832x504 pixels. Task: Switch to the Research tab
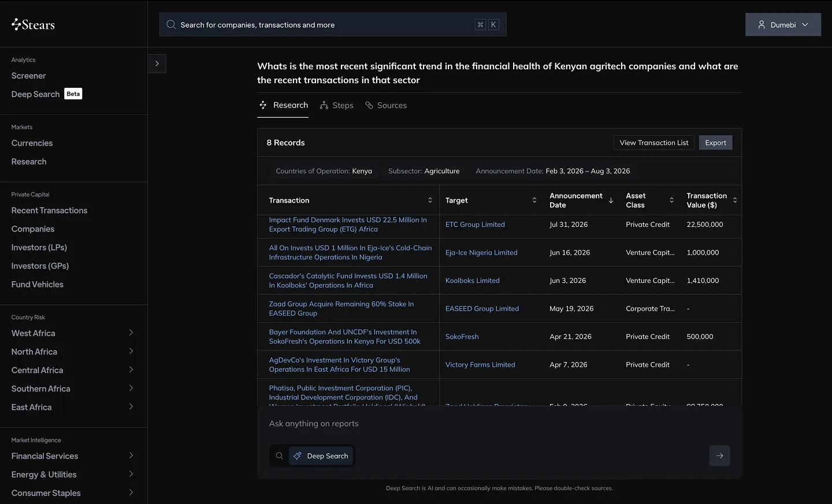point(283,105)
